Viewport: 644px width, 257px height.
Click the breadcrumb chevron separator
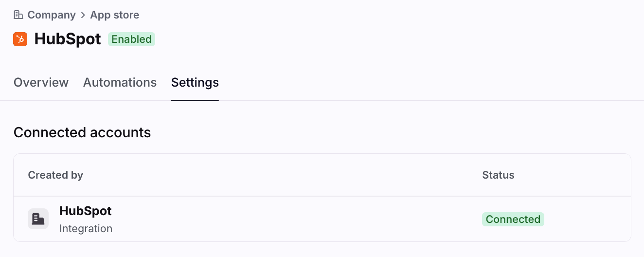pos(83,15)
